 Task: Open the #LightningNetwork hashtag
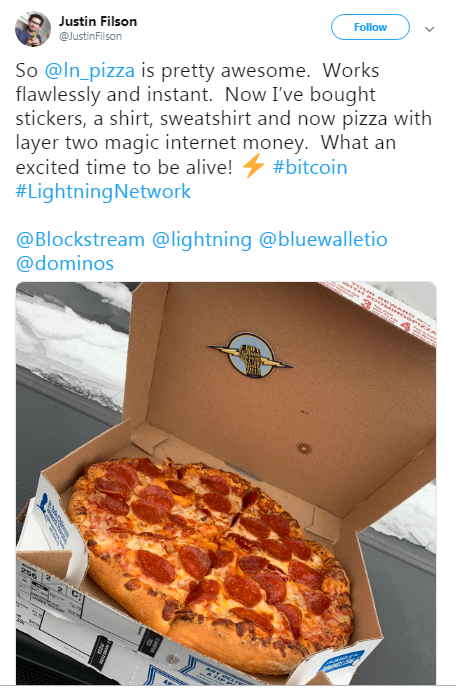click(x=103, y=192)
